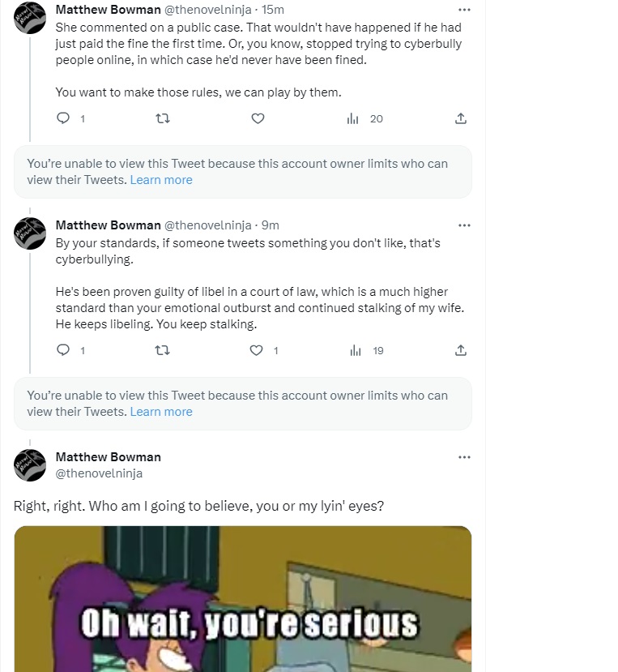
Task: Click the @thenovelninja handle on bottom tweet
Action: [99, 473]
